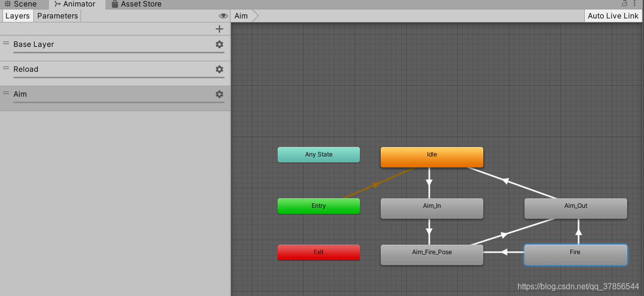Screen dimensions: 644x296
Task: Click the Reload layer weight bar
Action: pos(119,77)
